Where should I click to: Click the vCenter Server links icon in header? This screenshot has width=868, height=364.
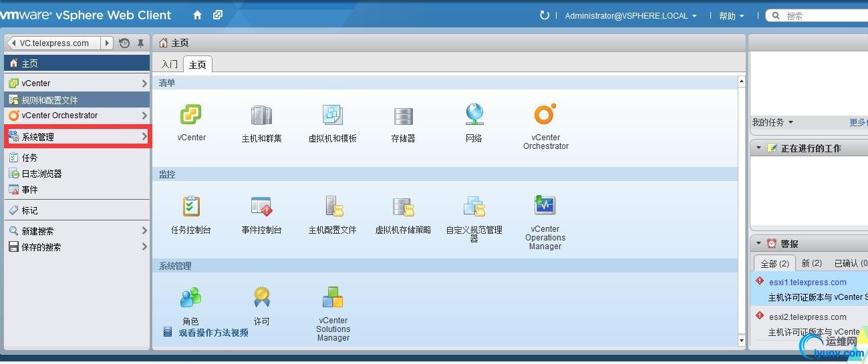[x=218, y=15]
